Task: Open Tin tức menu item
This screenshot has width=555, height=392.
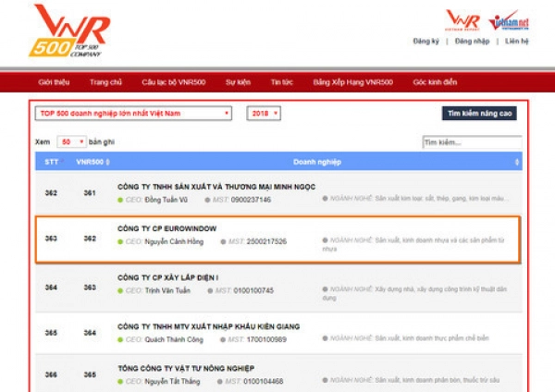Action: coord(282,82)
